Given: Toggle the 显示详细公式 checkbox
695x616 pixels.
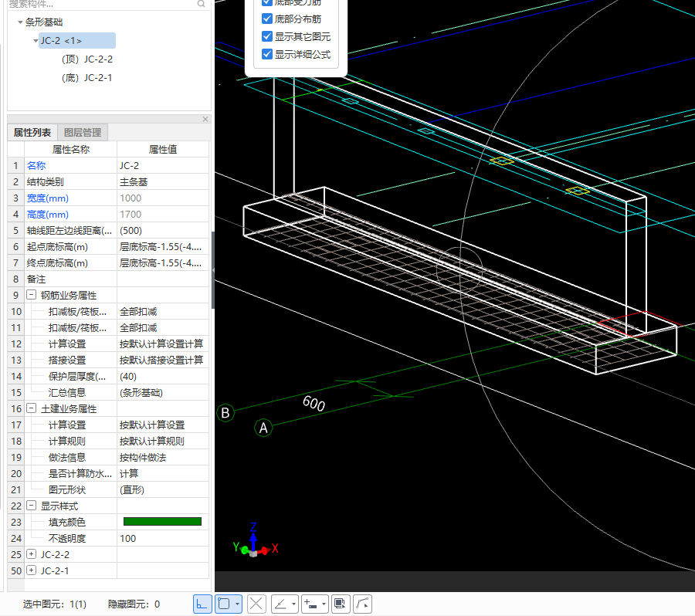Looking at the screenshot, I should click(267, 54).
